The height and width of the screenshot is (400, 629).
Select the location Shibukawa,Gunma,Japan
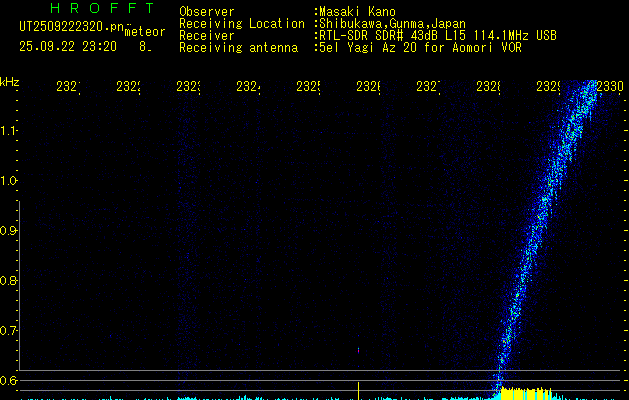(x=392, y=24)
